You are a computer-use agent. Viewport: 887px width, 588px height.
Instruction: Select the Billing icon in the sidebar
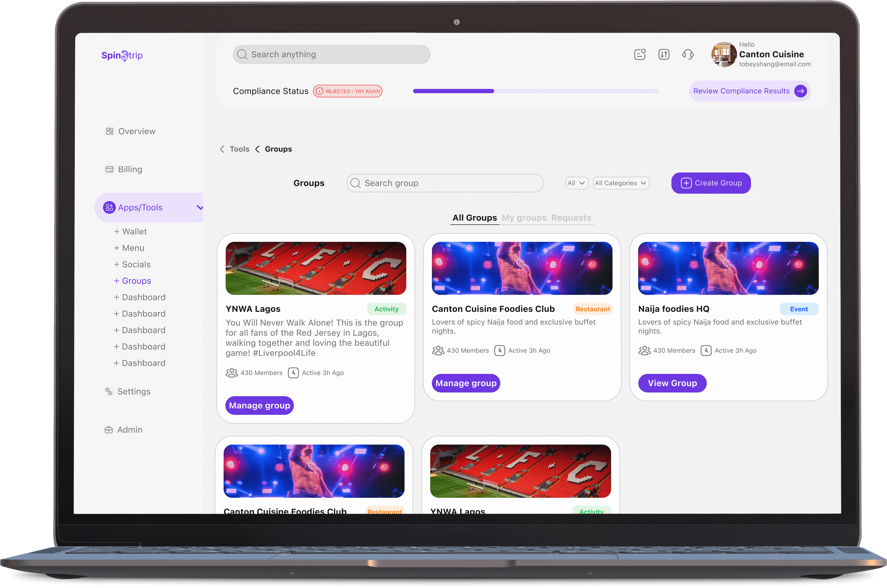110,169
